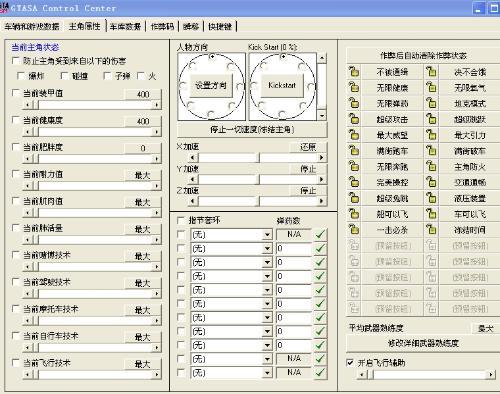Click the lock icon next to 超级兔跳
The image size is (500, 394).
354,198
